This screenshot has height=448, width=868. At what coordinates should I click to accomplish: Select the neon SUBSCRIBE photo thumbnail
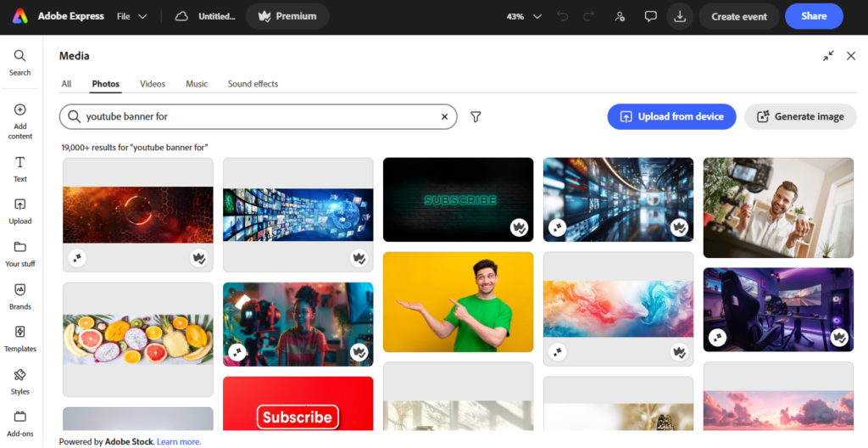pyautogui.click(x=459, y=199)
